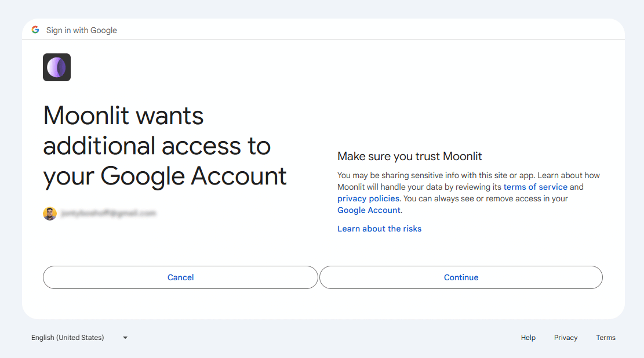Open the Help link in the footer
The image size is (644, 358).
pos(528,337)
